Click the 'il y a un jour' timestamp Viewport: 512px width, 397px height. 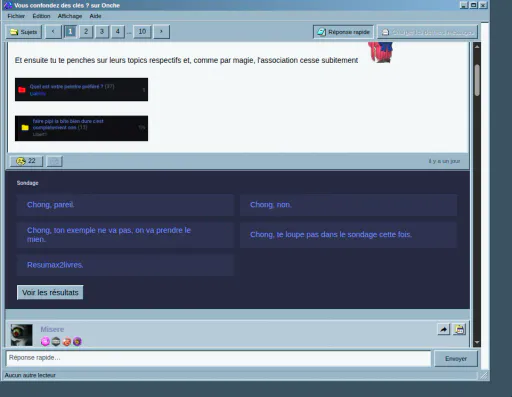point(444,161)
